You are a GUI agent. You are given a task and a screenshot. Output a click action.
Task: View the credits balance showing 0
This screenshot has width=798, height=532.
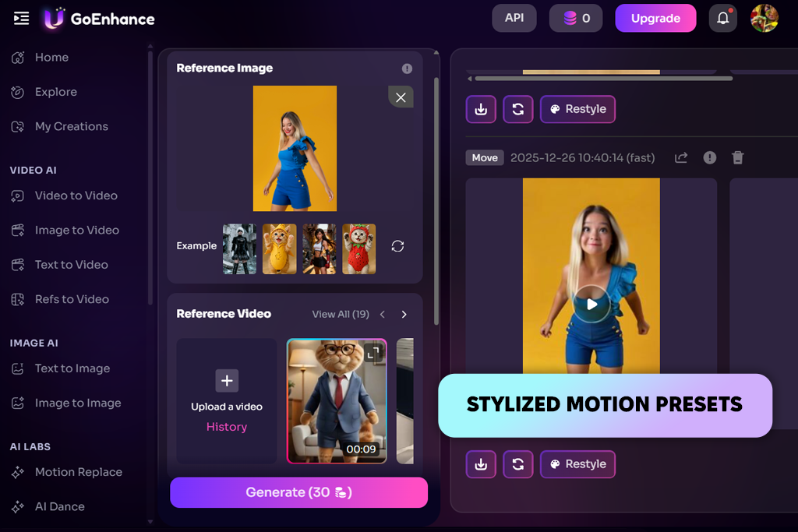[x=576, y=19]
